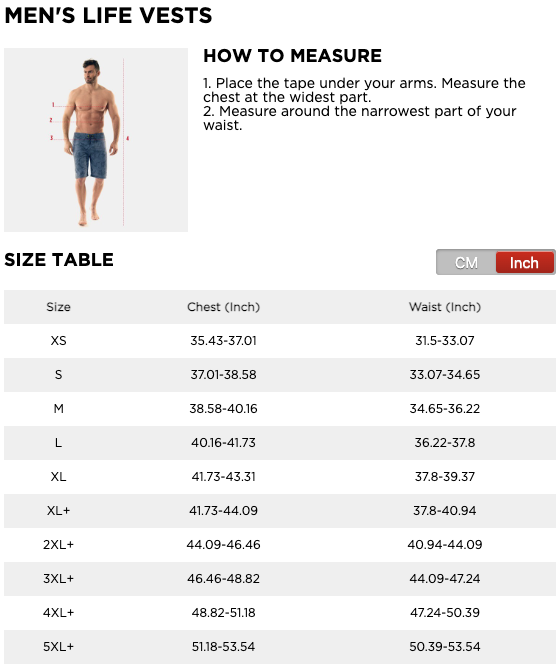Click the Chest (Inch) column header
Image resolution: width=558 pixels, height=666 pixels.
(223, 307)
